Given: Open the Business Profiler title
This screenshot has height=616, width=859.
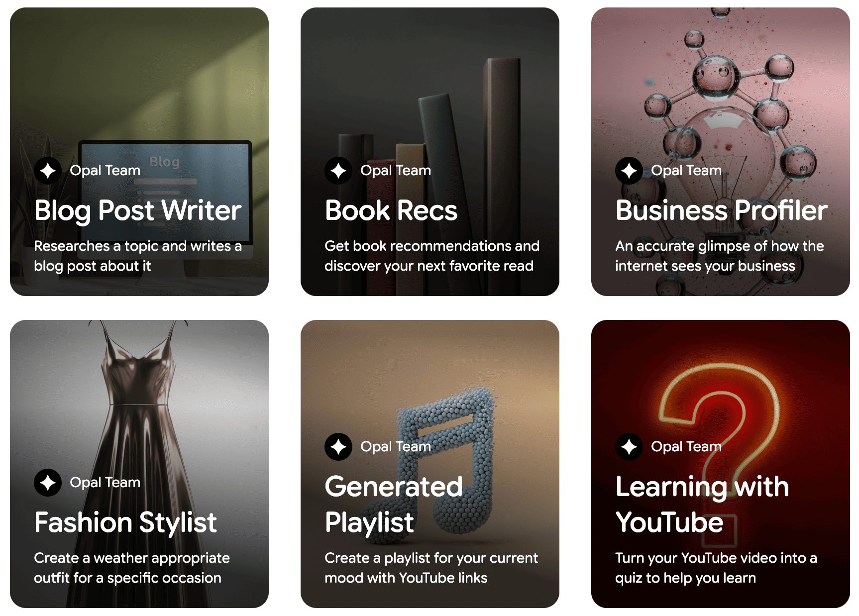Looking at the screenshot, I should pos(722,210).
